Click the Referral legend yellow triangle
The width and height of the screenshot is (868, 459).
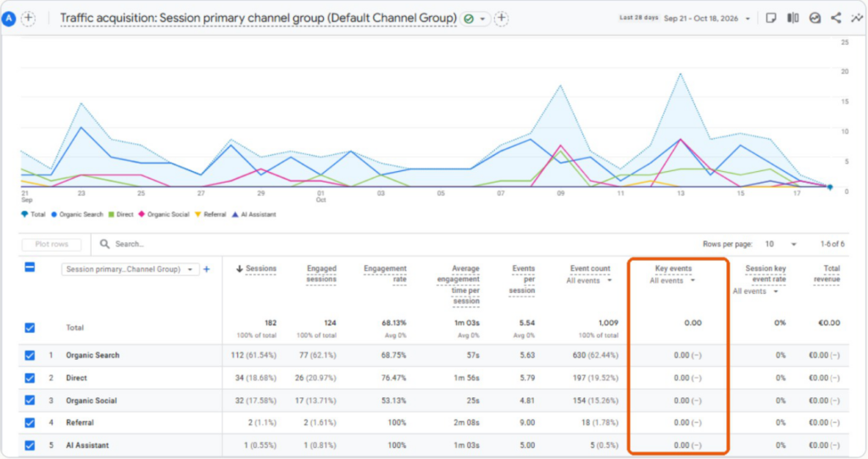click(198, 214)
